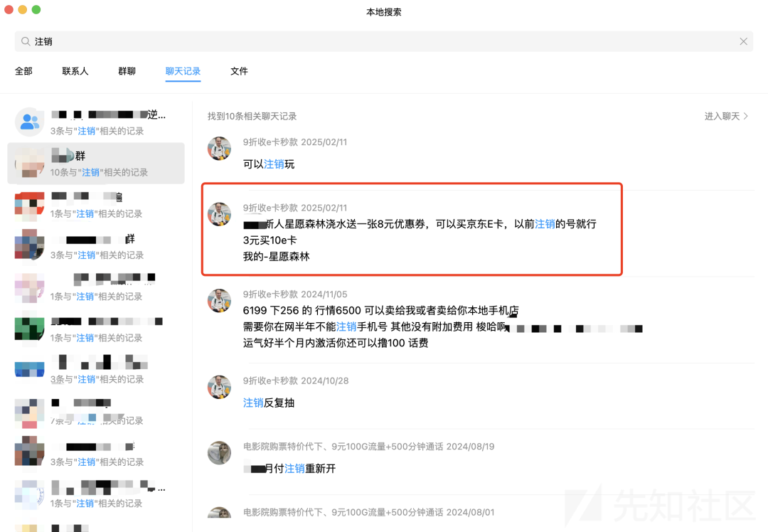Switch to the 联系人 tab

click(75, 71)
